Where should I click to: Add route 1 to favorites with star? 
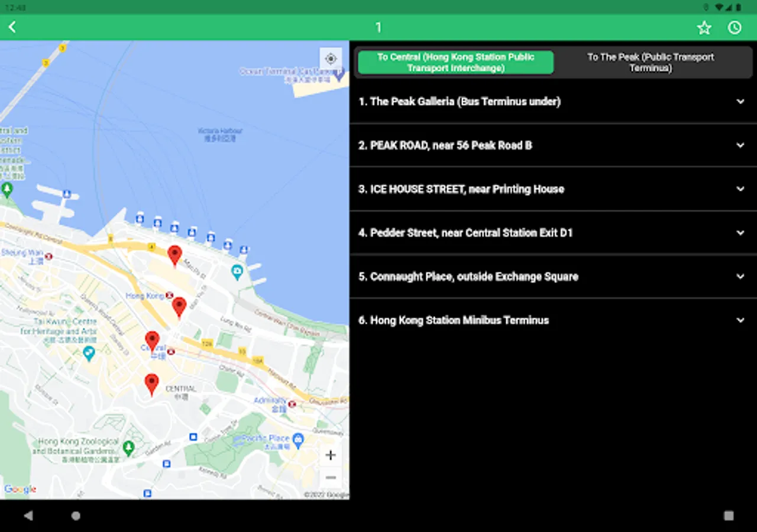click(704, 28)
